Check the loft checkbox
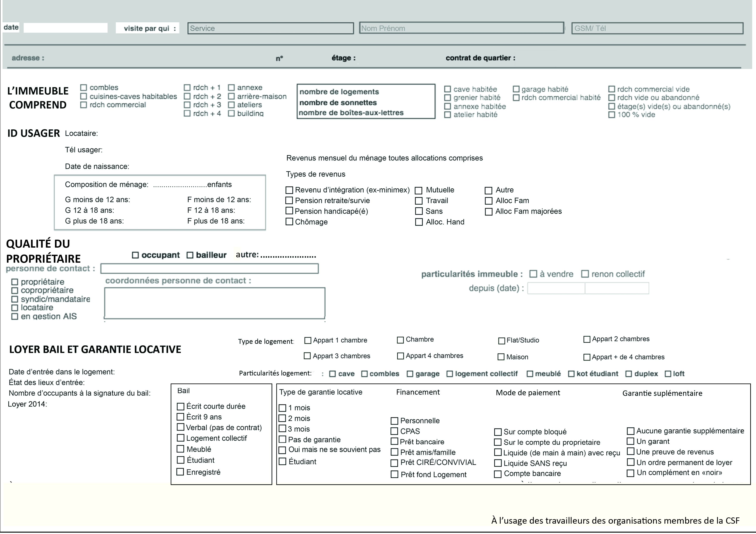 [x=668, y=374]
